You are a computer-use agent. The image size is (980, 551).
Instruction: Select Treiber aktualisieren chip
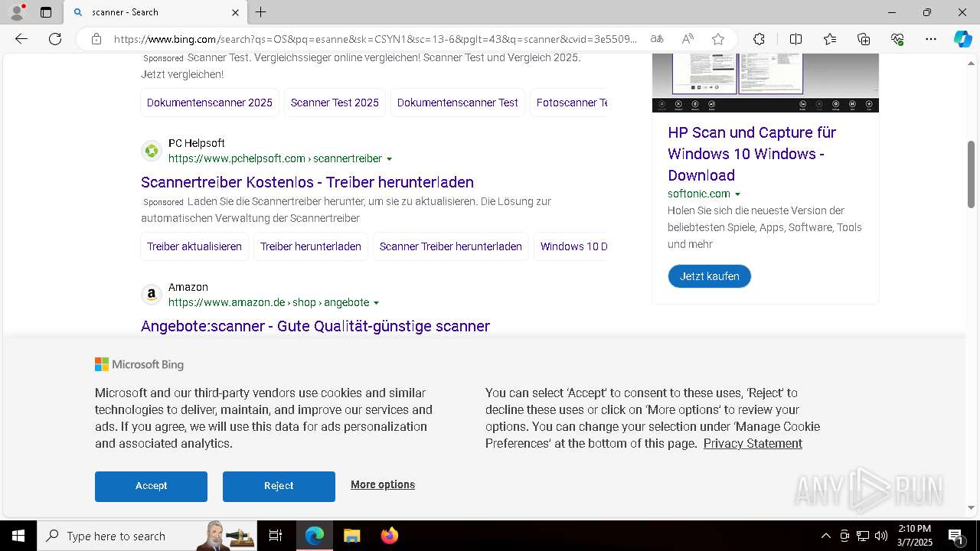click(194, 246)
